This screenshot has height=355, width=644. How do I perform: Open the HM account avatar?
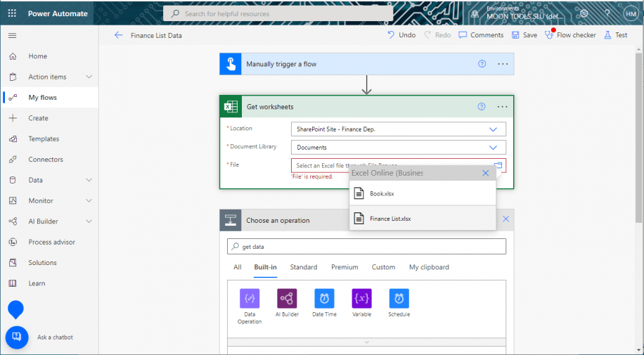pos(631,13)
